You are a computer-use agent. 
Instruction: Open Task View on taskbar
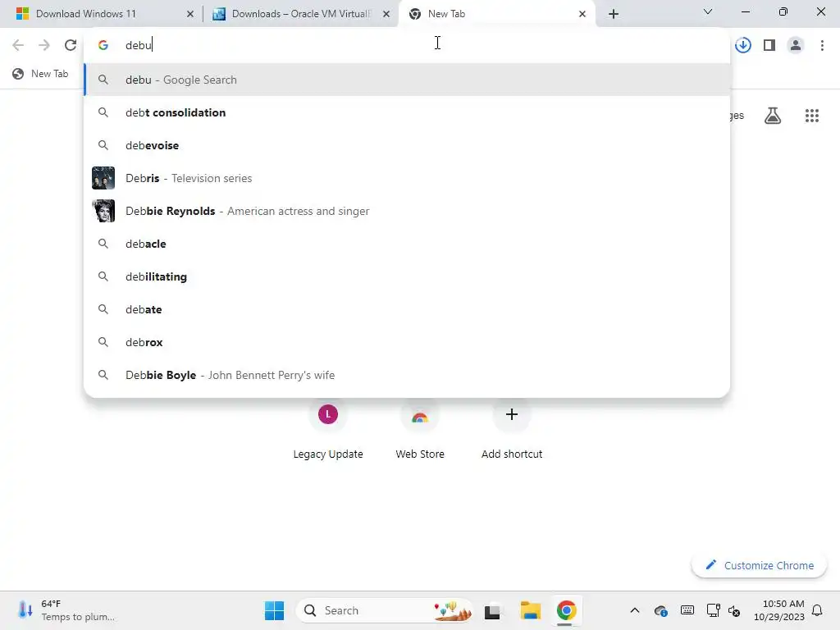[x=492, y=610]
